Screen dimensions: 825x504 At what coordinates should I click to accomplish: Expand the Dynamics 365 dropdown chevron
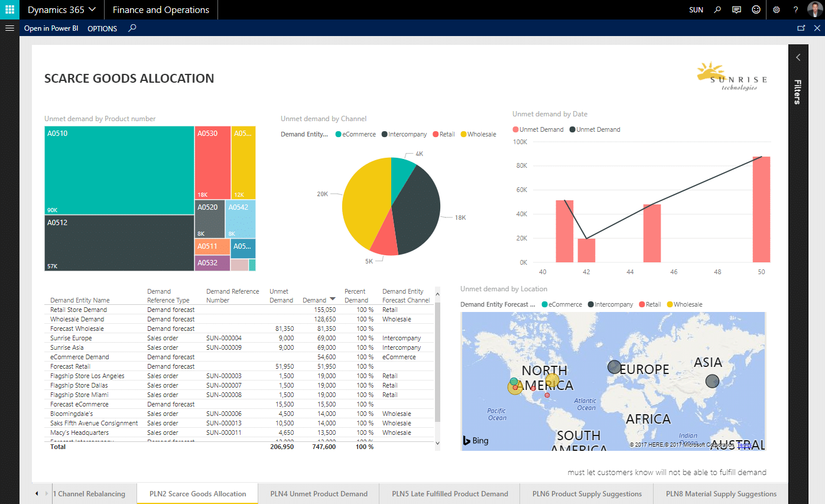coord(92,10)
